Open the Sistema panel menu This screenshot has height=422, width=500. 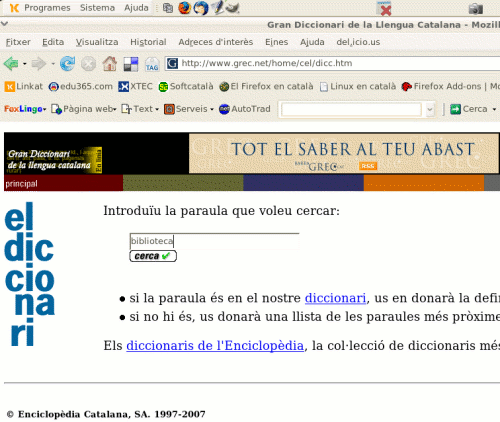[x=97, y=8]
